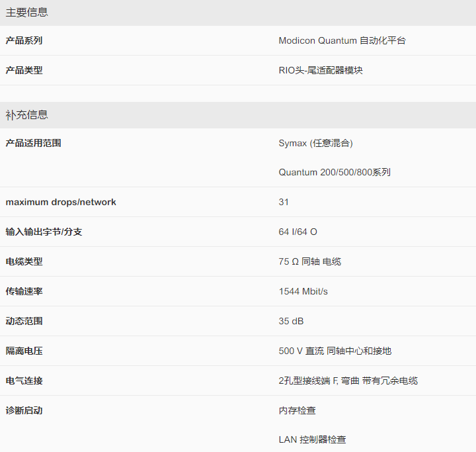Click the LAN 控制器检查 value
This screenshot has width=476, height=452.
(x=312, y=439)
